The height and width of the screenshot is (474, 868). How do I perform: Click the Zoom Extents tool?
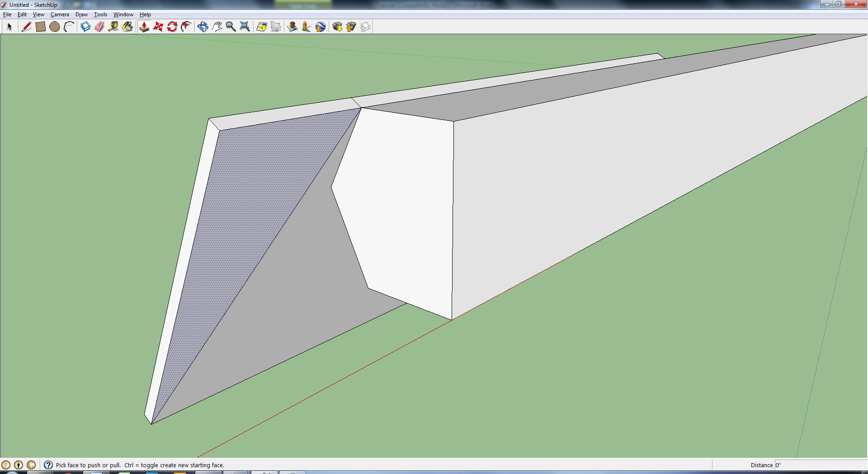(245, 27)
